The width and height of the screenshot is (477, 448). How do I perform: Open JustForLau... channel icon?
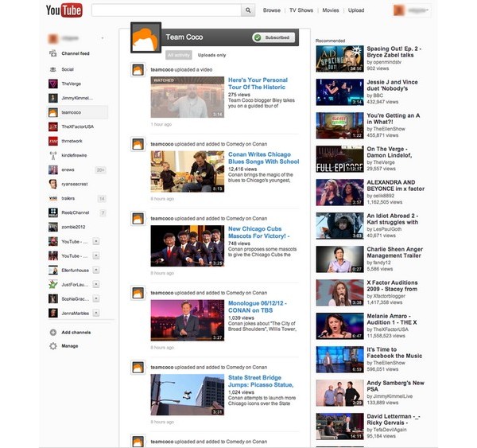click(53, 284)
